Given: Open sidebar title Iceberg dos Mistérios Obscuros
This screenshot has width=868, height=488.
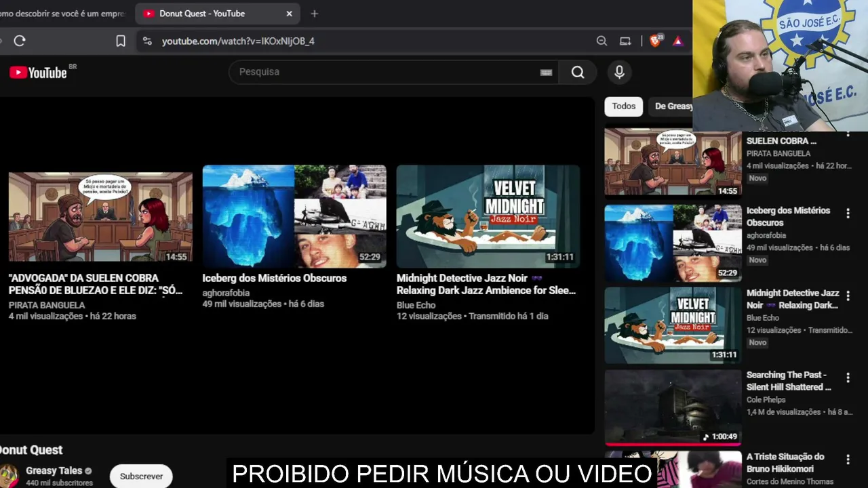Looking at the screenshot, I should pyautogui.click(x=788, y=216).
